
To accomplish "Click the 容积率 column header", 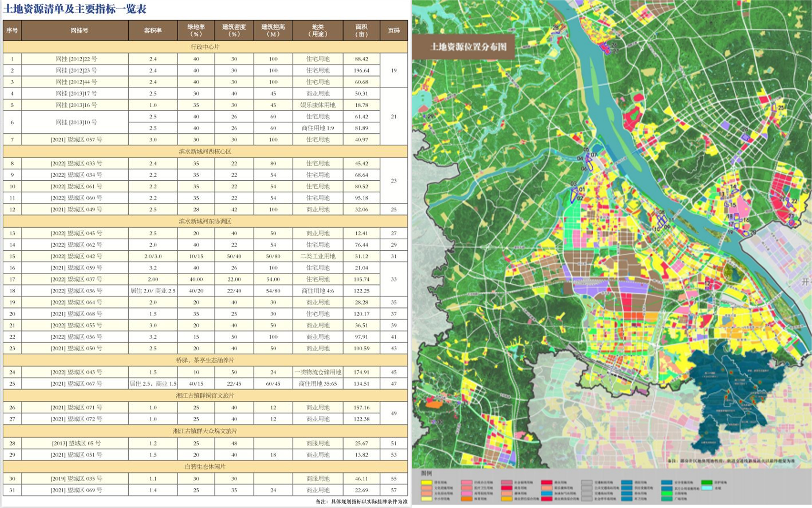I will (153, 31).
